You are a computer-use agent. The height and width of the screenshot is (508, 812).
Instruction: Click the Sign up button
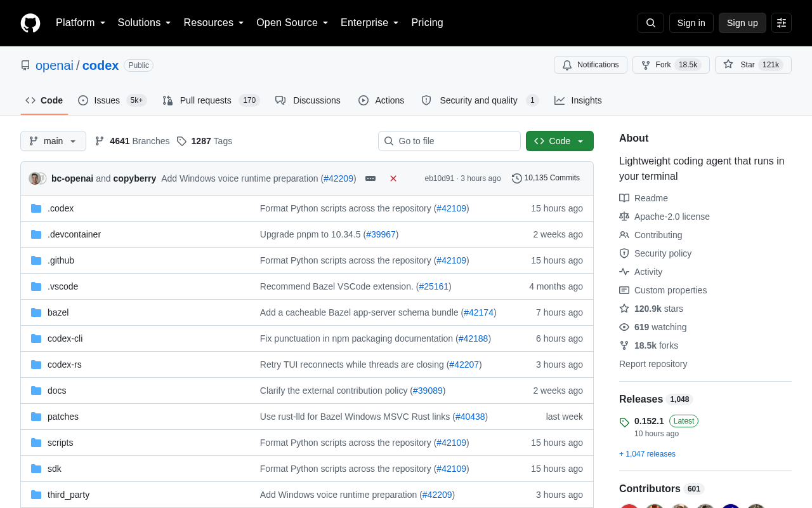[742, 23]
